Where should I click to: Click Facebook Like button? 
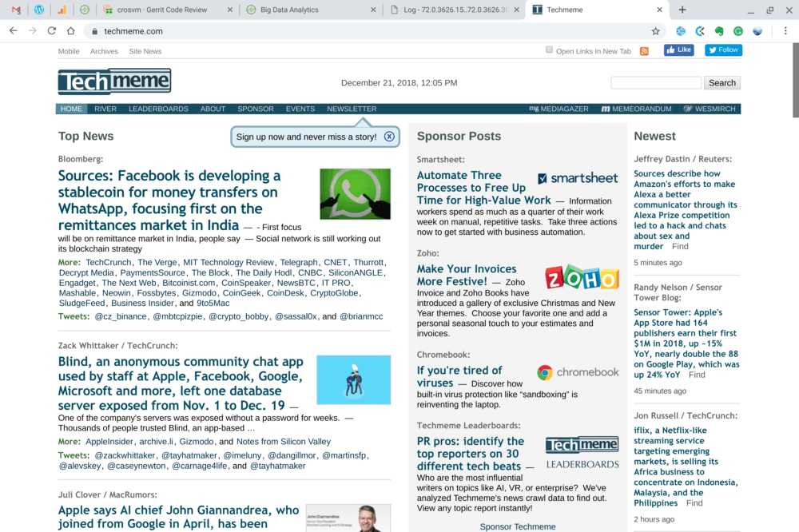tap(678, 50)
